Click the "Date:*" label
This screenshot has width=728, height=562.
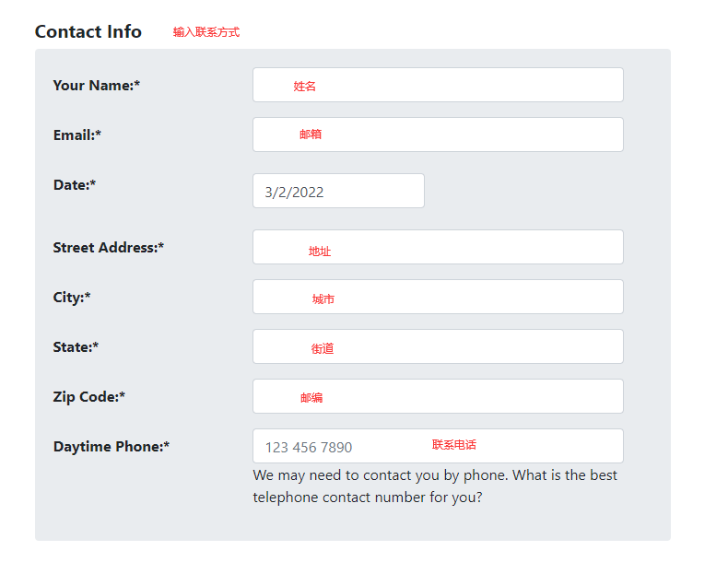[75, 184]
